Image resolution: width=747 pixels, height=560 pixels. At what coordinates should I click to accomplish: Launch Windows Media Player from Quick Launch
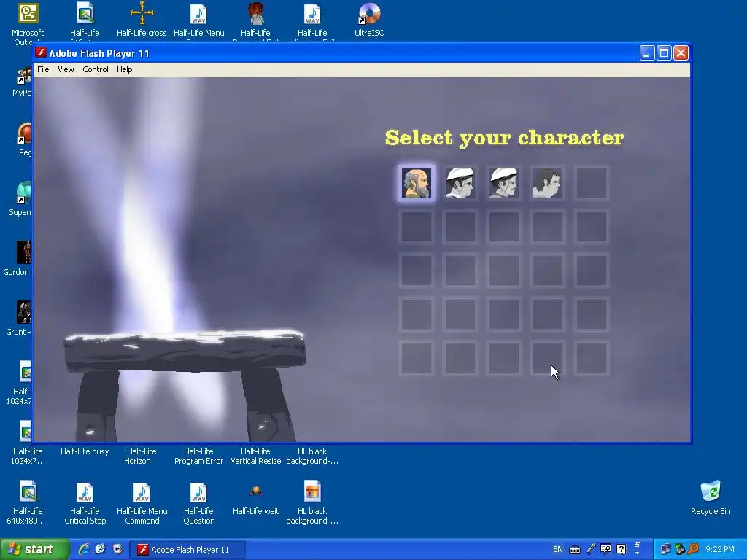[x=117, y=549]
